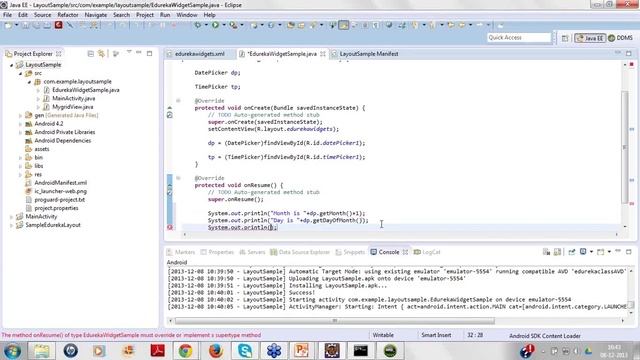Open the Snippets view tab
Image resolution: width=640 pixels, height=360 pixels.
(x=350, y=252)
